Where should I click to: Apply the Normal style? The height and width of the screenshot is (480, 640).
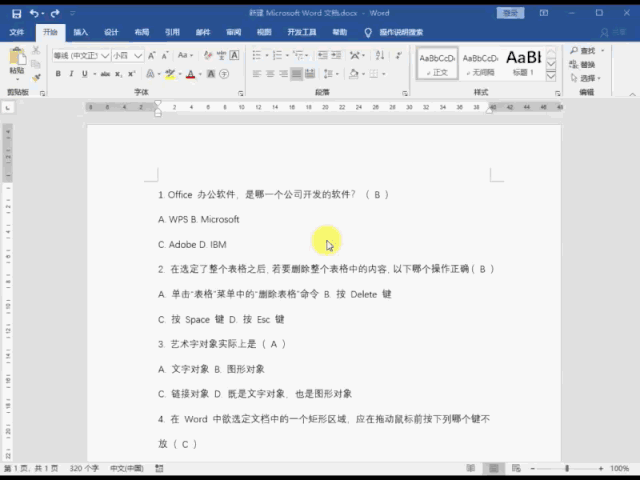(437, 63)
